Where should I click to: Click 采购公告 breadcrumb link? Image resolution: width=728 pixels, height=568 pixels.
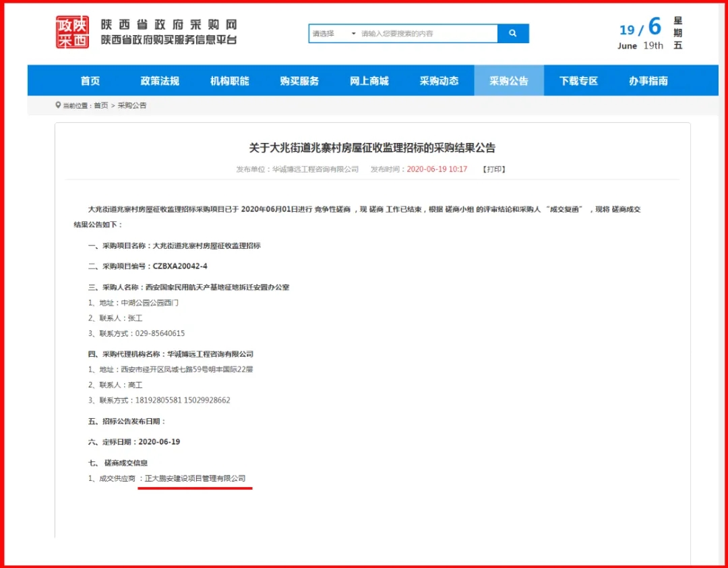pyautogui.click(x=132, y=106)
